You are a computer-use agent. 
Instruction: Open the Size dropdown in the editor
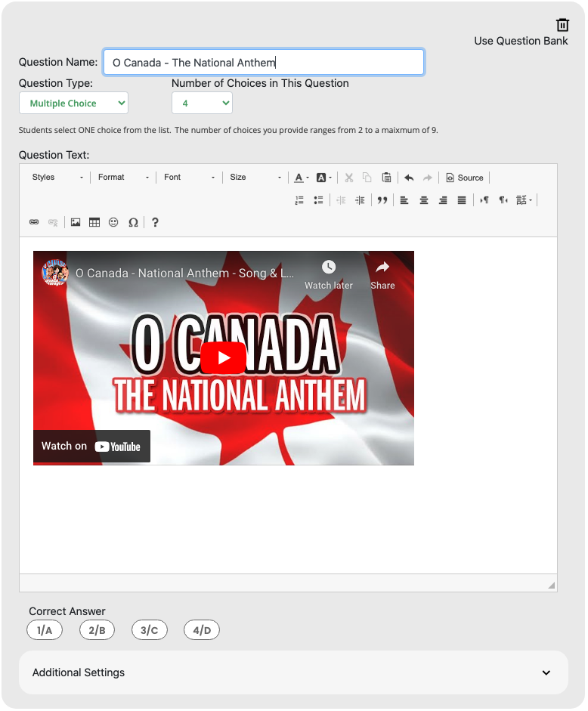pyautogui.click(x=255, y=178)
